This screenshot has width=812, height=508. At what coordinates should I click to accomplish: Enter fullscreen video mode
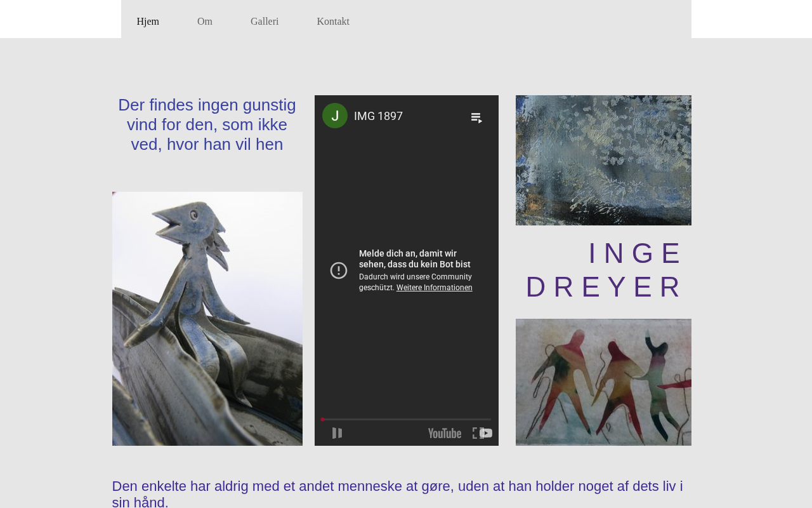pyautogui.click(x=478, y=433)
